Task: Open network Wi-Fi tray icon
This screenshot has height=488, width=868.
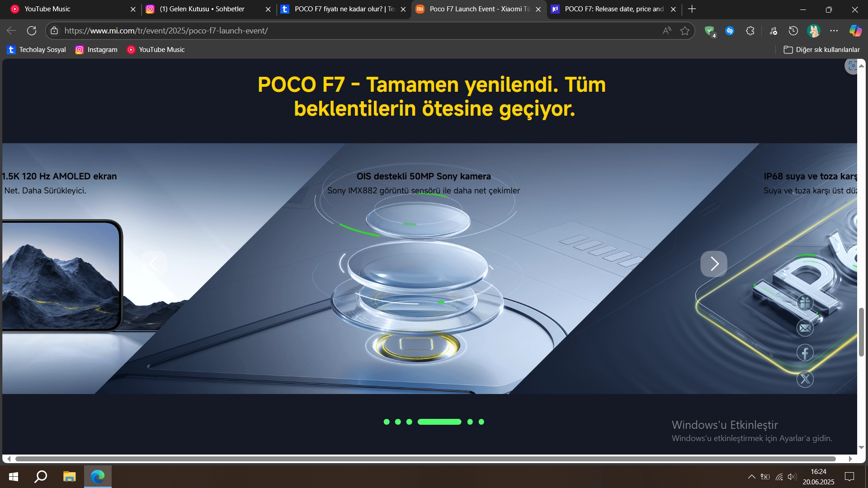Action: pos(779,477)
